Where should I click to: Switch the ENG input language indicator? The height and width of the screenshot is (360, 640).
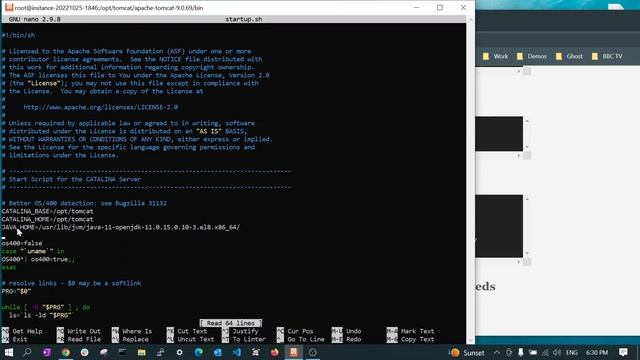pos(572,353)
